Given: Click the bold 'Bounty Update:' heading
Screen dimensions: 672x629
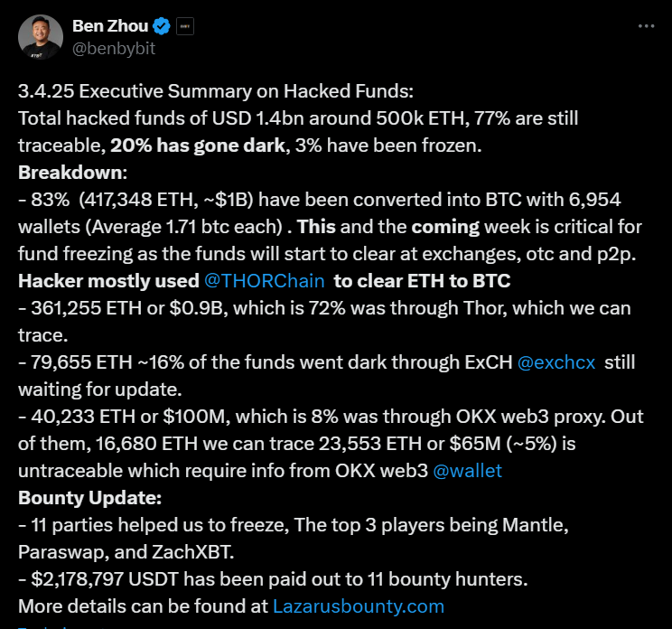Looking at the screenshot, I should pos(89,498).
